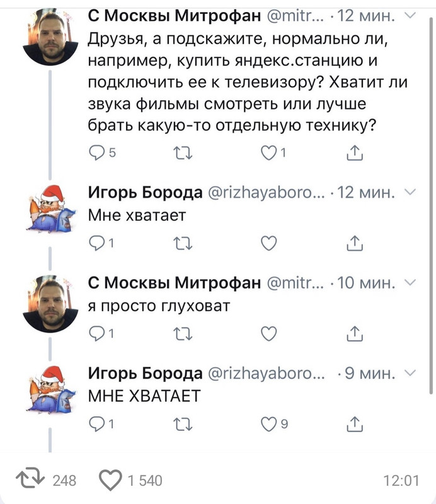436x504 pixels.
Task: Reply to the lowercase 'Мне хватает' tweet
Action: click(x=96, y=243)
